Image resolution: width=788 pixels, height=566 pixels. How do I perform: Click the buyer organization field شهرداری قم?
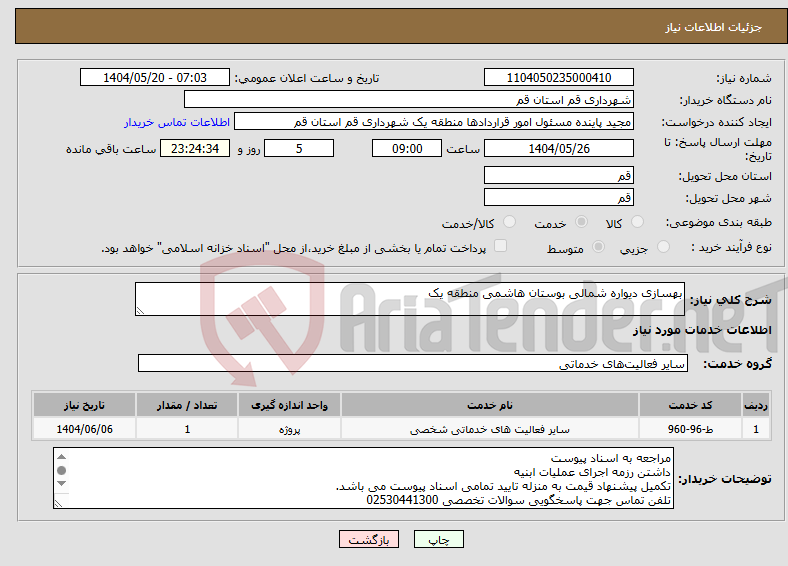click(x=409, y=100)
